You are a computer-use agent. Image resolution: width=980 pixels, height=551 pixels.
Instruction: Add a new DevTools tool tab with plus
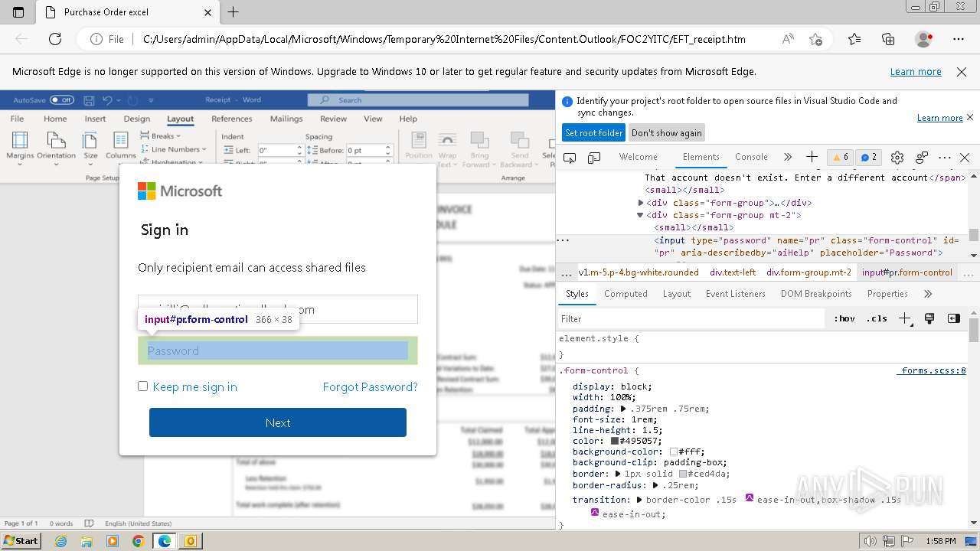(812, 157)
